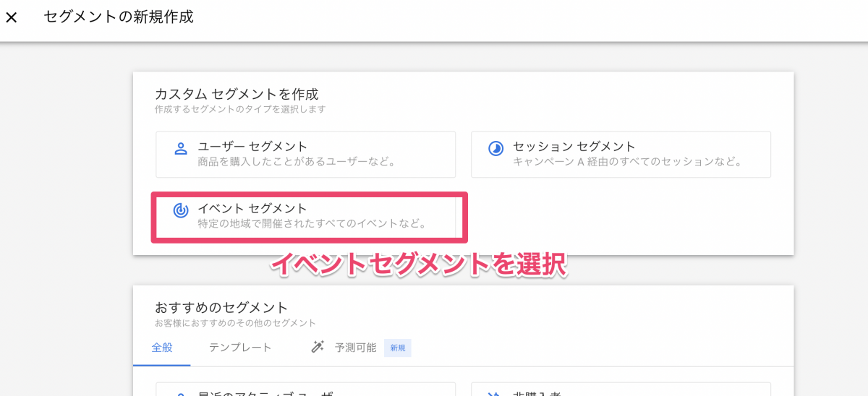
Task: Open the テンプレート tab
Action: tap(240, 348)
